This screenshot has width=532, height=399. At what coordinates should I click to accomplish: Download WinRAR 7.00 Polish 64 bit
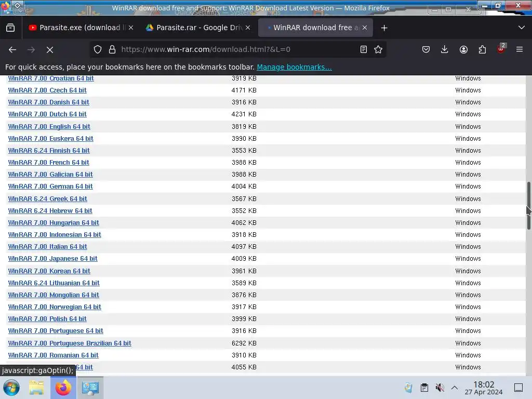pos(47,319)
